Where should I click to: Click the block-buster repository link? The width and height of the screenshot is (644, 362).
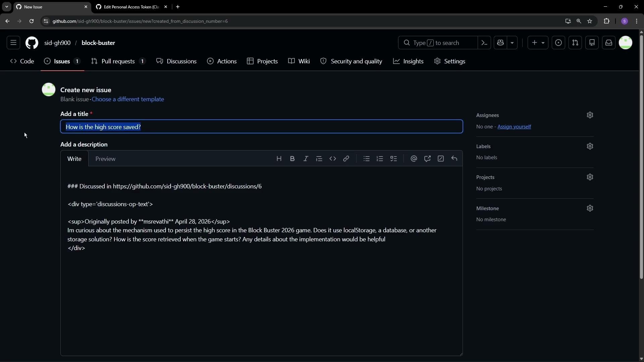coord(98,43)
